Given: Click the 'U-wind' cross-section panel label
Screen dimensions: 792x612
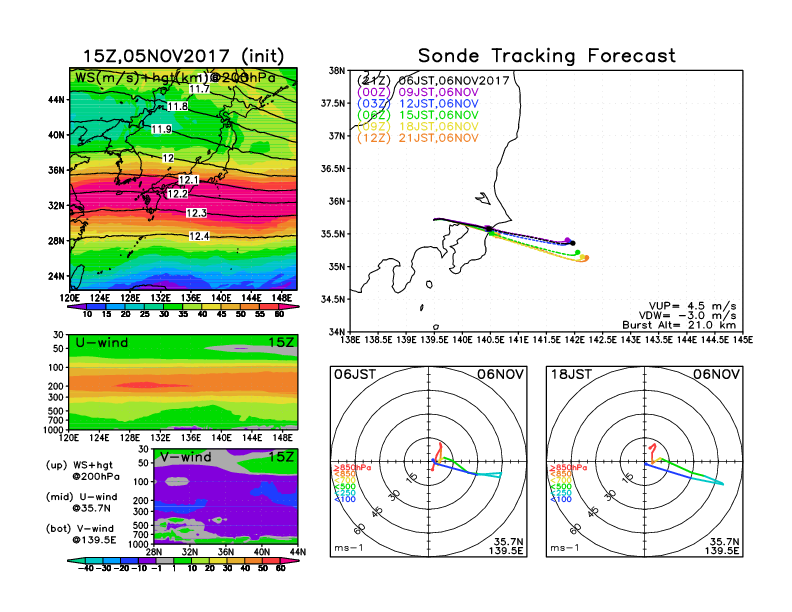Looking at the screenshot, I should click(102, 342).
